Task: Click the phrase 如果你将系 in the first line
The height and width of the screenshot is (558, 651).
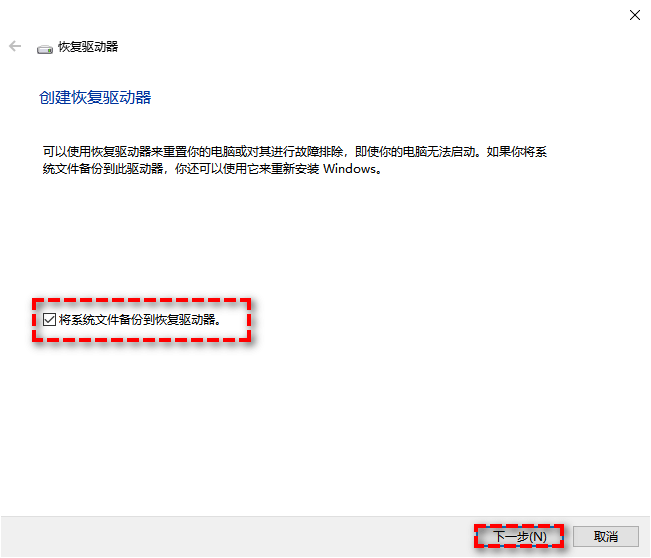Action: (517, 152)
